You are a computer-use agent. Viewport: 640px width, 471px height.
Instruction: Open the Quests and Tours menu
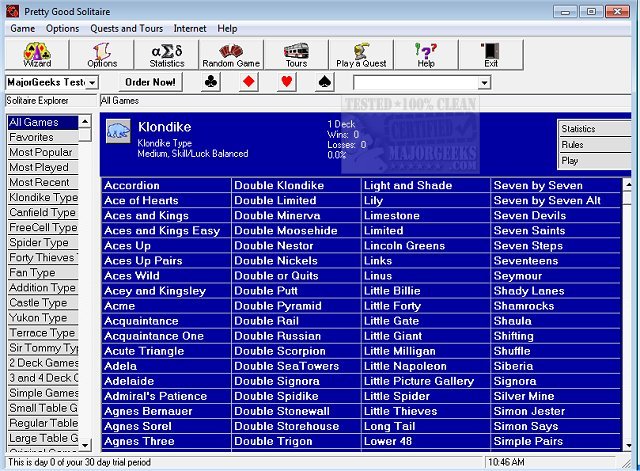pyautogui.click(x=126, y=29)
